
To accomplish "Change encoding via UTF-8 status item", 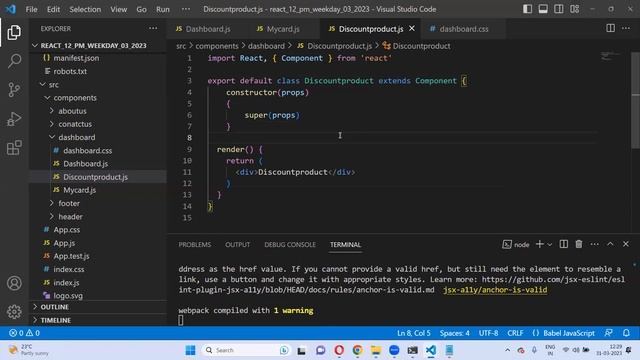I will point(488,333).
